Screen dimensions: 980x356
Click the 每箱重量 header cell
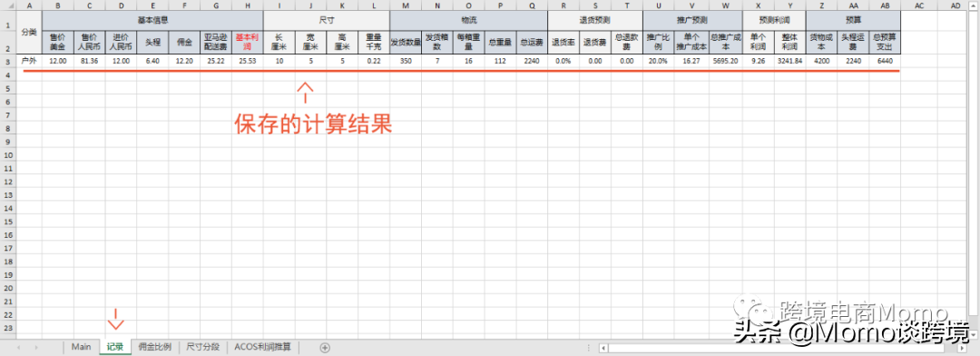point(469,42)
